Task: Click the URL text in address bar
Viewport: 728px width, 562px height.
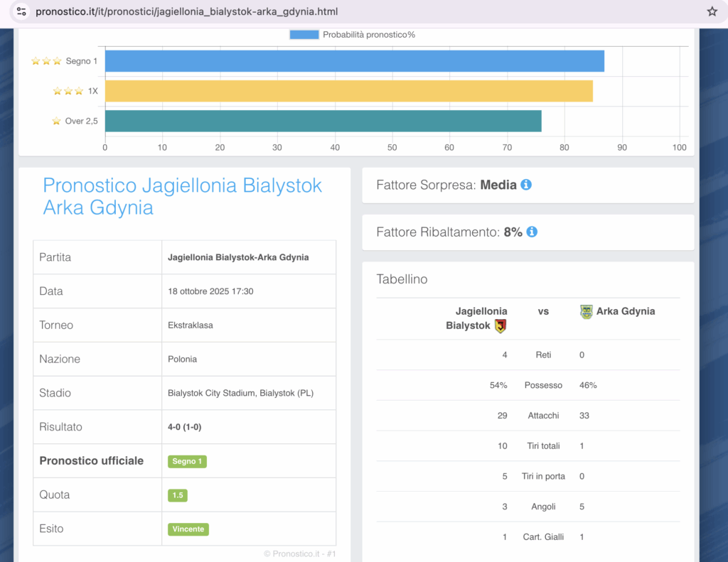Action: (186, 11)
